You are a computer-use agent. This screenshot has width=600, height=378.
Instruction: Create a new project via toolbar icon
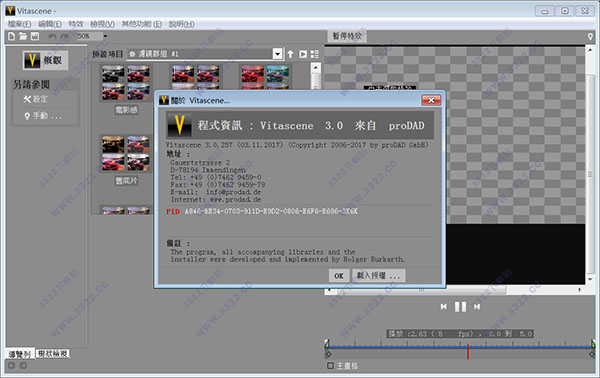(x=11, y=36)
